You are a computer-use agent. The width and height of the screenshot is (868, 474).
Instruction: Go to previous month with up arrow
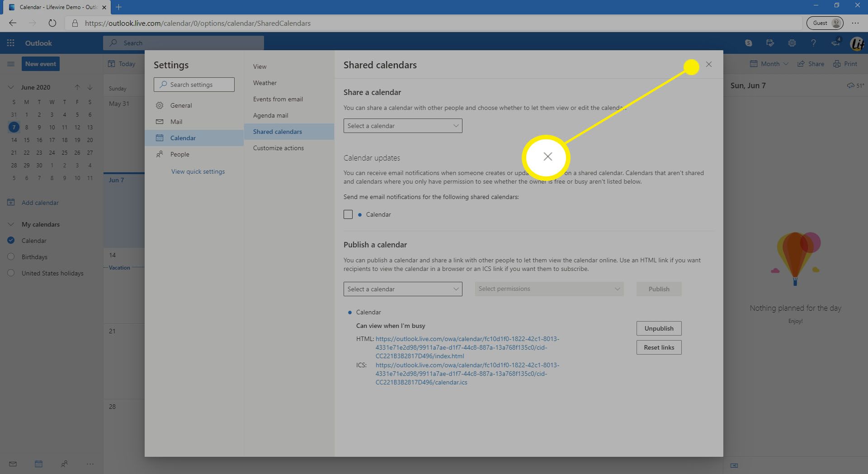tap(77, 87)
